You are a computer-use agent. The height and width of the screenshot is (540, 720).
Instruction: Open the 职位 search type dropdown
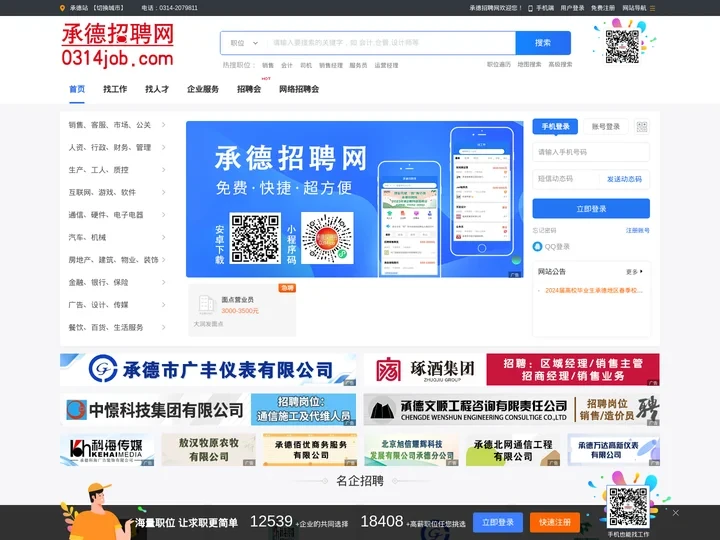click(244, 43)
